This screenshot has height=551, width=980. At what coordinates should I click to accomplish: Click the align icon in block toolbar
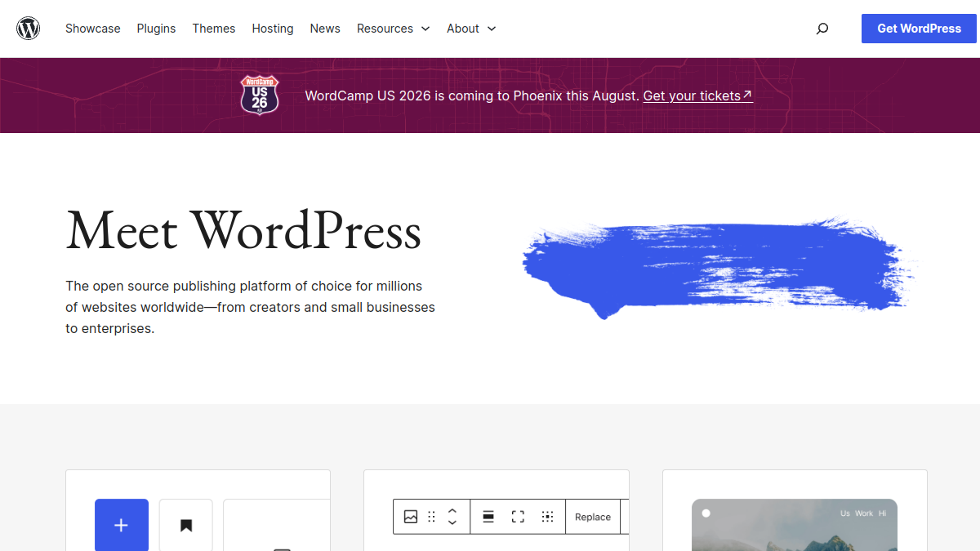coord(488,517)
